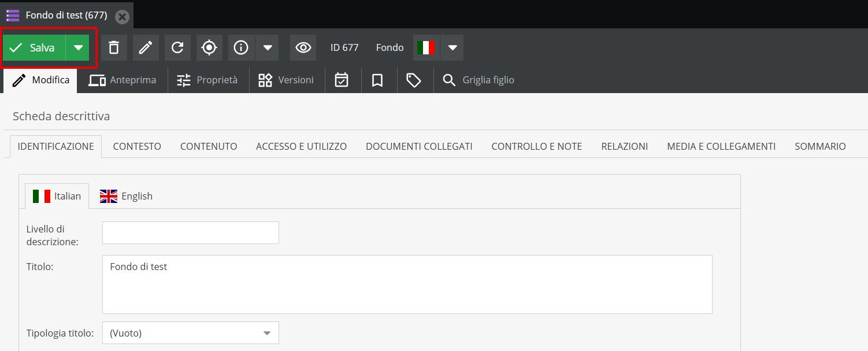Screen dimensions: 868x351
Task: Open the info icon for record details
Action: [x=241, y=47]
